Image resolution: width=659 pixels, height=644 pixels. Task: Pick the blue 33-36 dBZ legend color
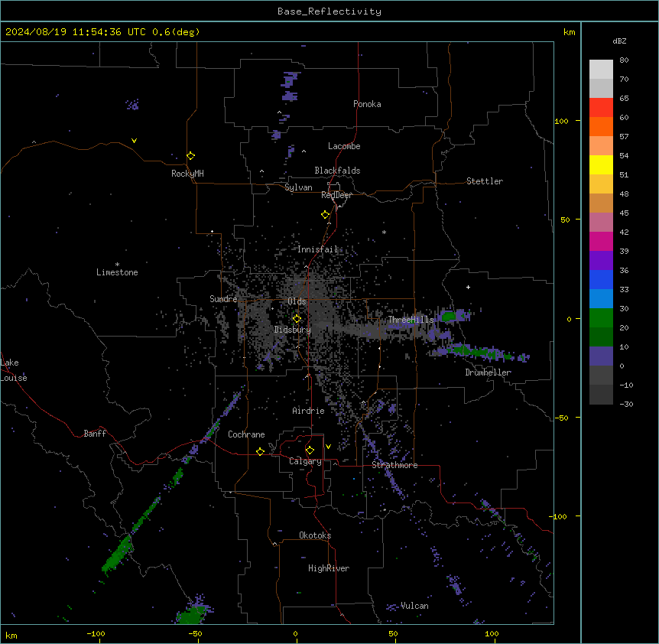pos(601,279)
